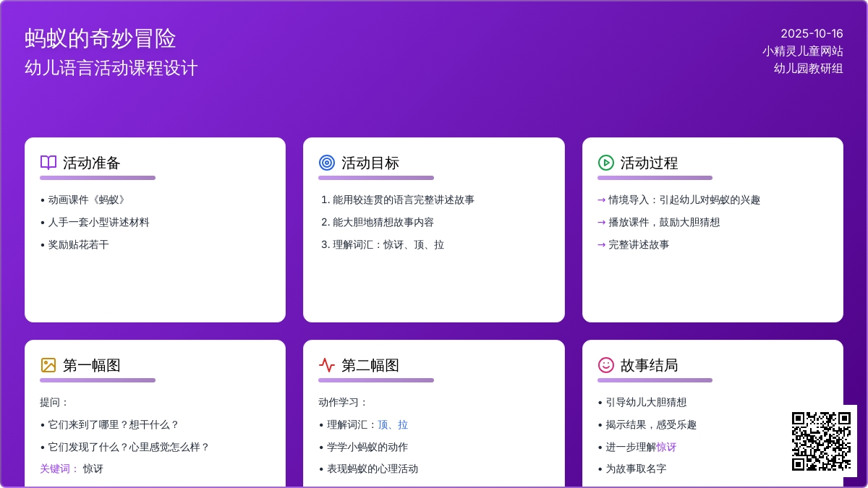Click the picture icon beside 第一幅图

coord(48,365)
